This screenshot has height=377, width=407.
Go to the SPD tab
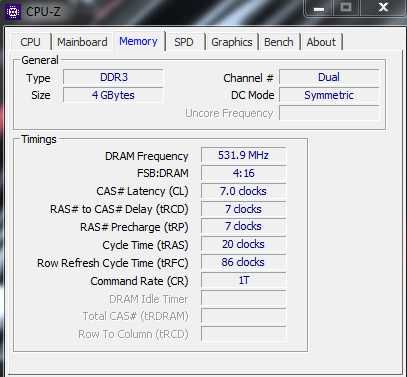click(x=184, y=42)
